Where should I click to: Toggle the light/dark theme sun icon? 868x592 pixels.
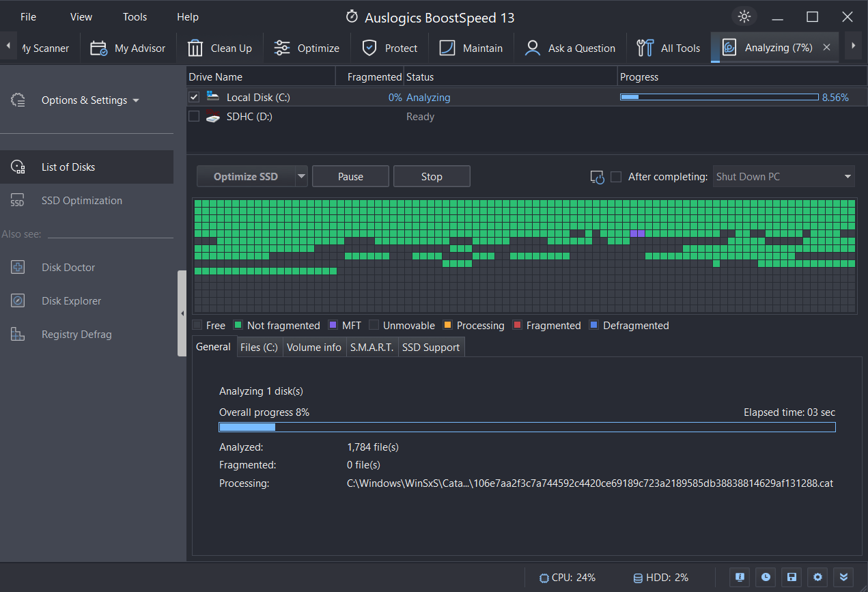[744, 17]
